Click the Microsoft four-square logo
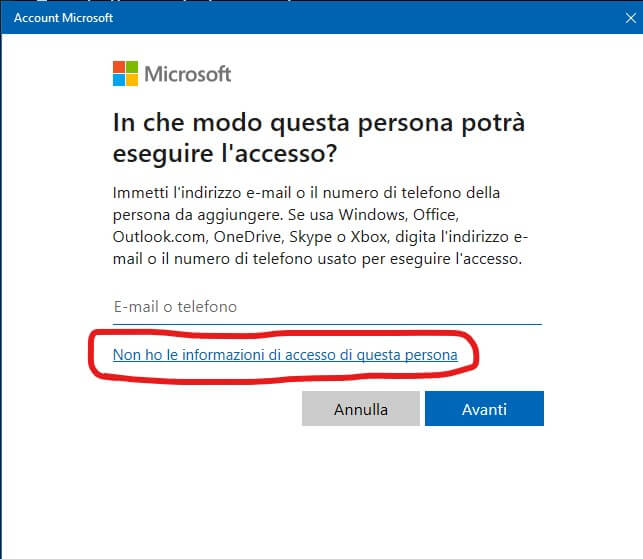 click(x=125, y=74)
